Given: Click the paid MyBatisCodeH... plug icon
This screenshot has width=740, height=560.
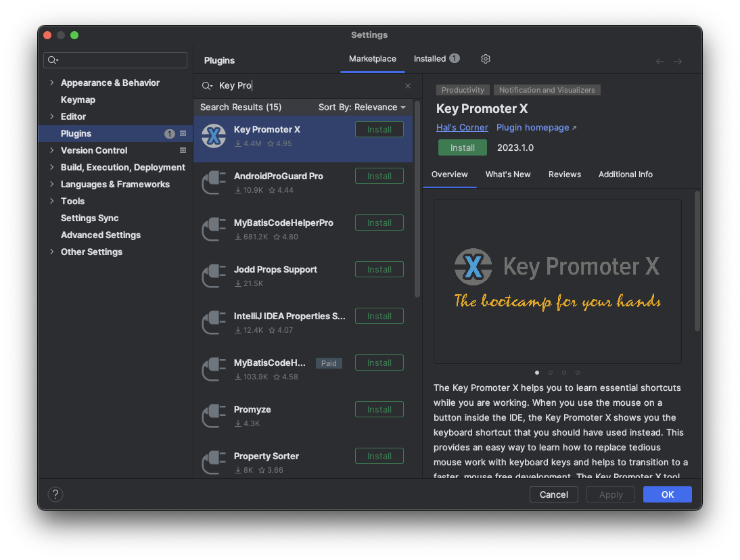Looking at the screenshot, I should click(214, 369).
